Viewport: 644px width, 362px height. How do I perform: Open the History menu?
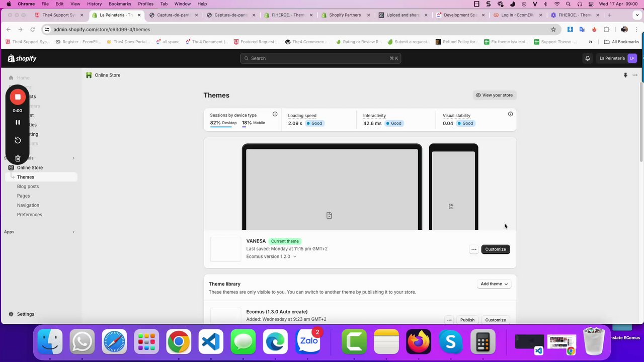94,4
